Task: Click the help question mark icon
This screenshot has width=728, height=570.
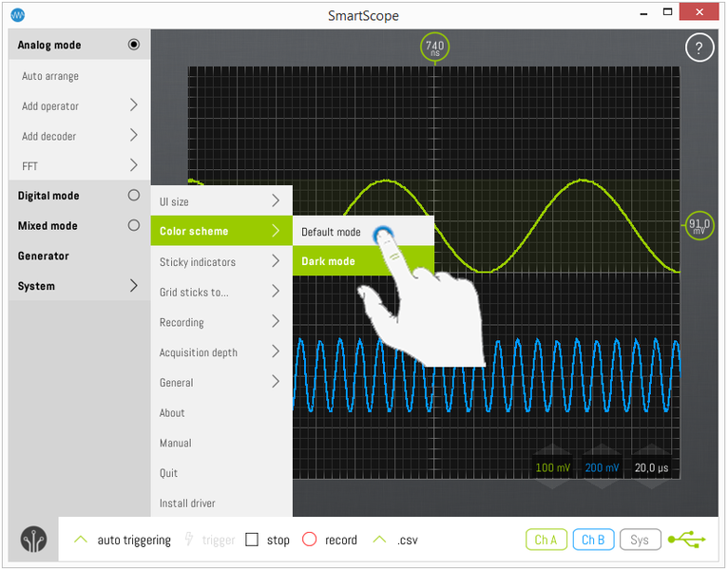Action: [699, 48]
